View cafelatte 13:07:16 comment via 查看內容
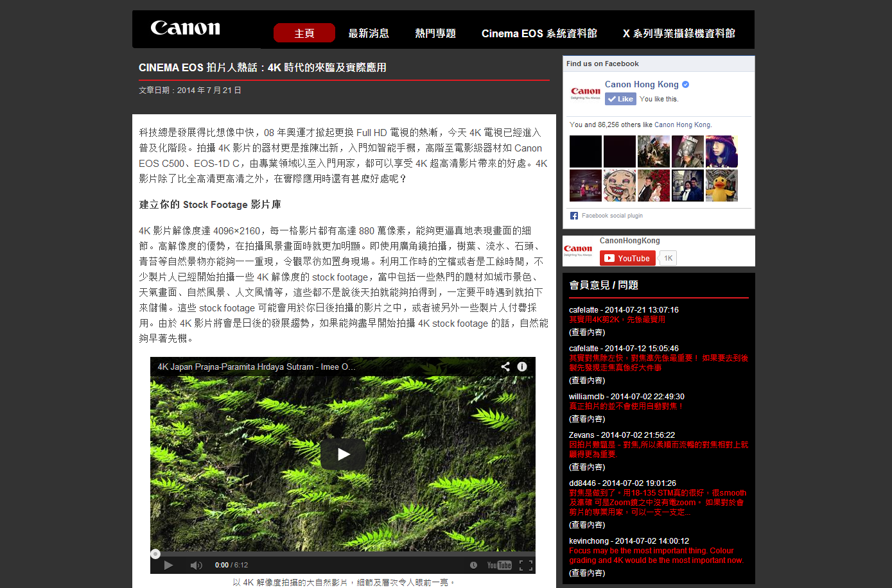Viewport: 892px width, 588px height. [587, 333]
